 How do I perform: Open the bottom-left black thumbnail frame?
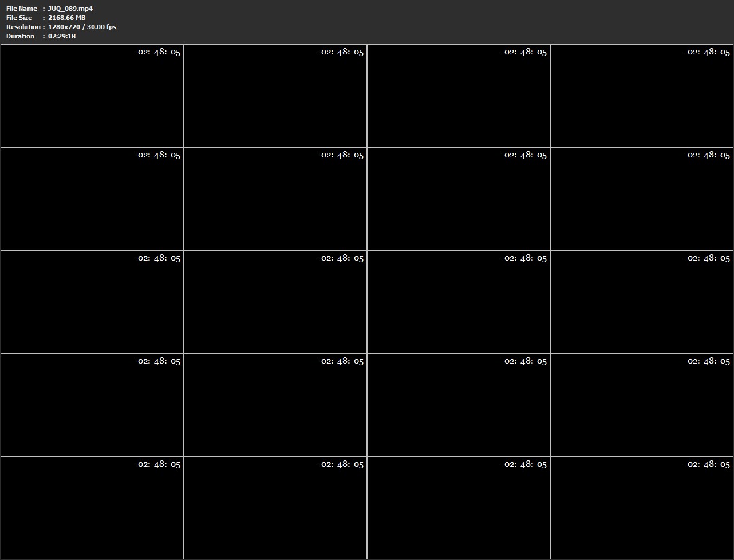92,508
